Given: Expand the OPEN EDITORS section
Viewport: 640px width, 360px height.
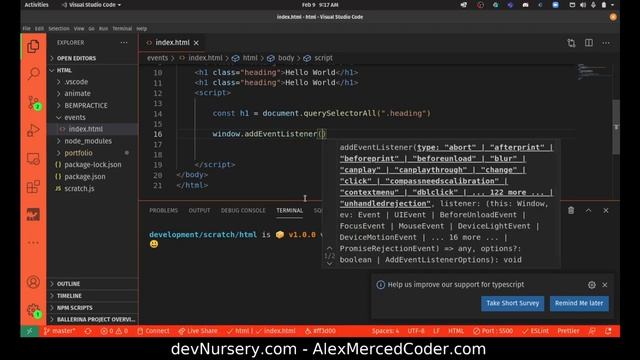Looking at the screenshot, I should click(92, 58).
